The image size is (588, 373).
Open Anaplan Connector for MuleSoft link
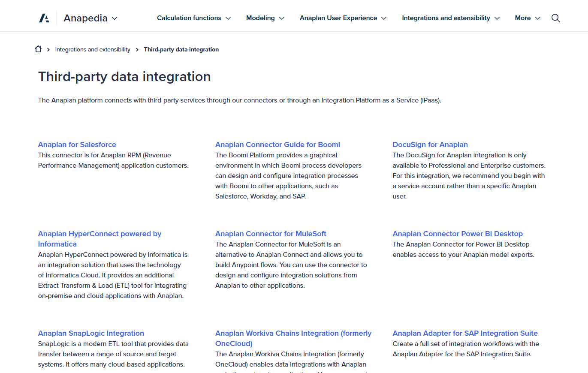point(271,234)
